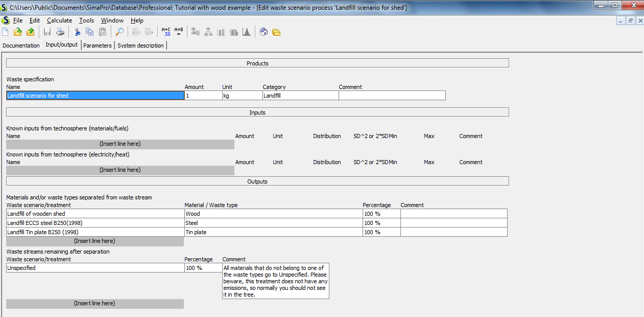Save with the floppy disk icon
This screenshot has width=644, height=317.
click(x=47, y=32)
